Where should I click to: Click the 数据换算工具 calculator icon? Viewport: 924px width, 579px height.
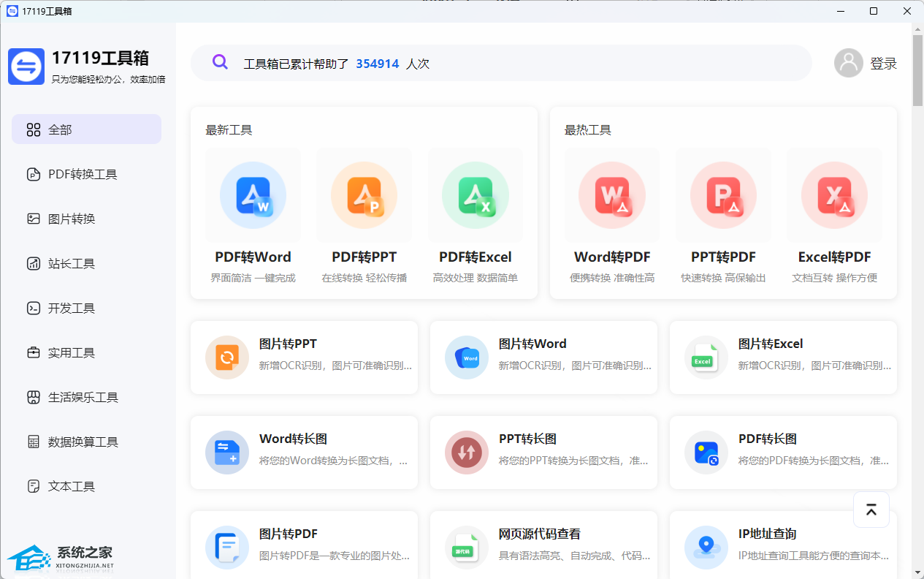tap(34, 442)
